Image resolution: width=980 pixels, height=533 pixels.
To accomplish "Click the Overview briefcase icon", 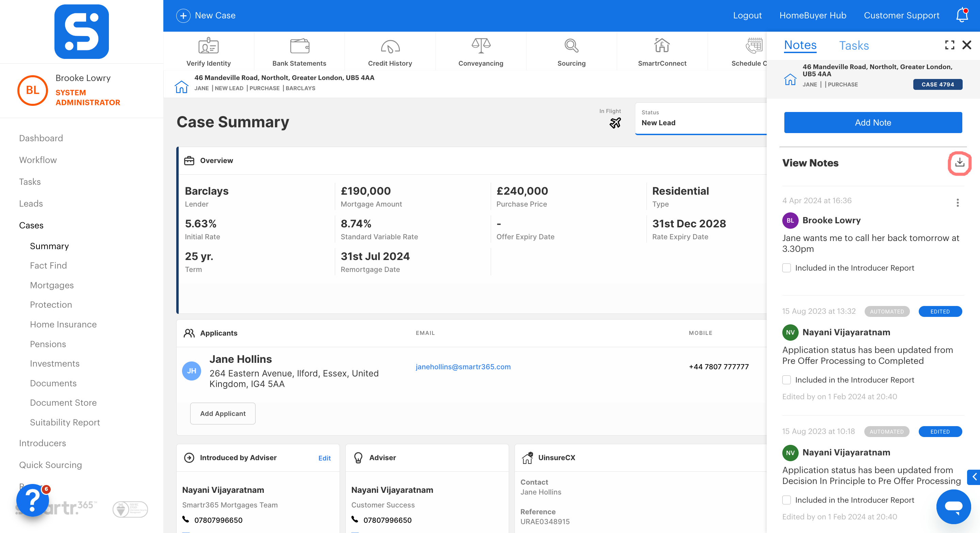I will [189, 161].
